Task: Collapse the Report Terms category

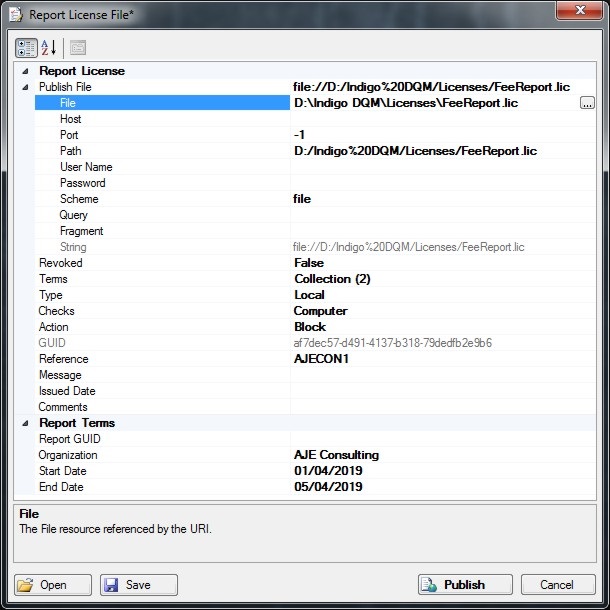Action: click(x=24, y=423)
